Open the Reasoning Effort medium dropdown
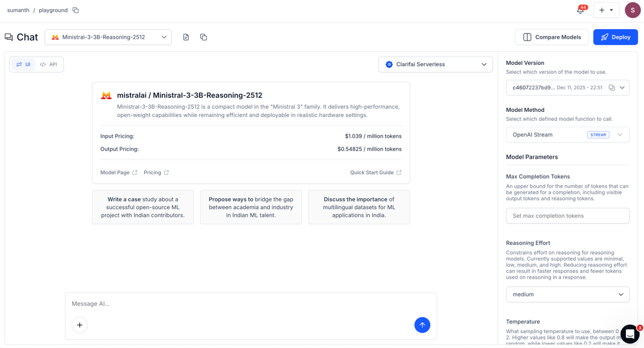 pyautogui.click(x=567, y=295)
